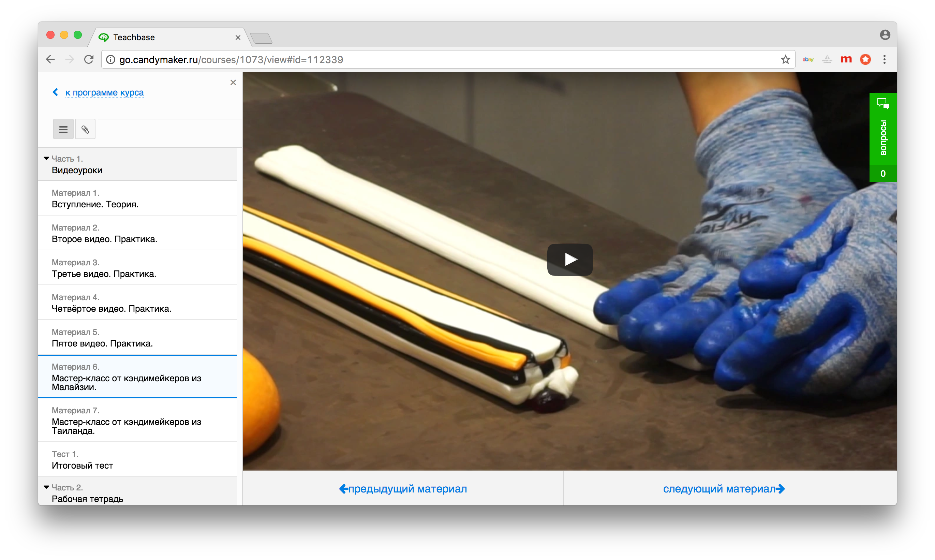Go back via the blue chevron icon
Screen dimensions: 935x560
pyautogui.click(x=56, y=92)
